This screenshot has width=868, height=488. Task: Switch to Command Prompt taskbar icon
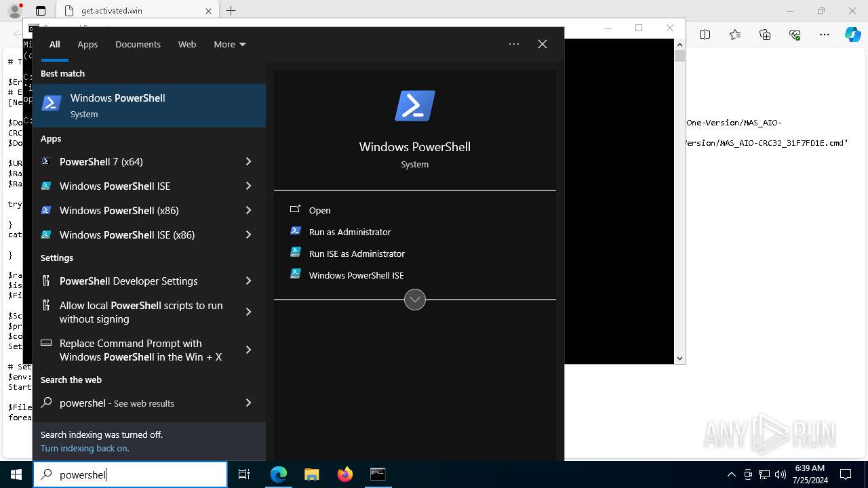coord(378,474)
